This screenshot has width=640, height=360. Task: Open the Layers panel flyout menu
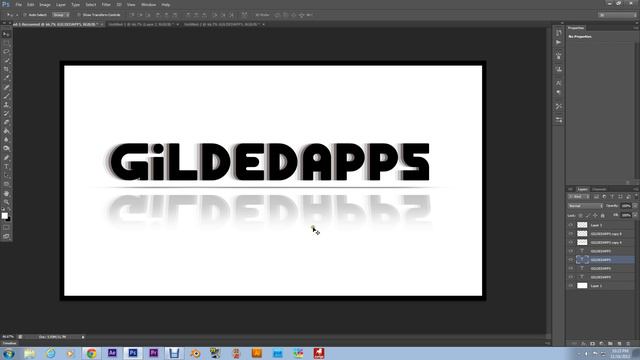[x=636, y=189]
